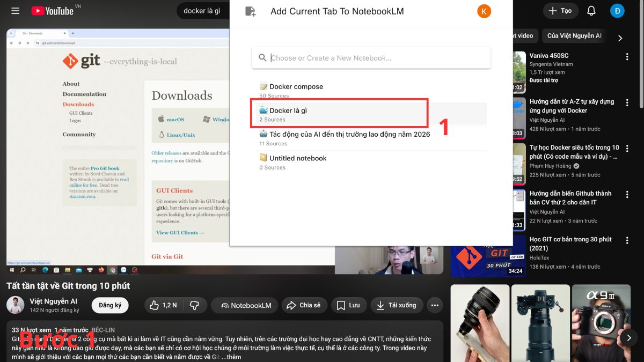Click the Học GIT 30 phút thumbnail

[x=488, y=256]
